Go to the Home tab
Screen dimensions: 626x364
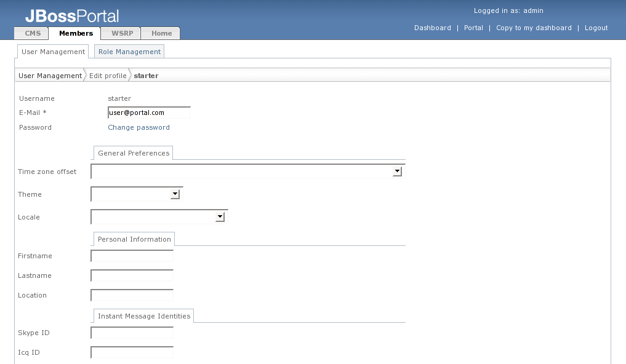click(x=161, y=33)
